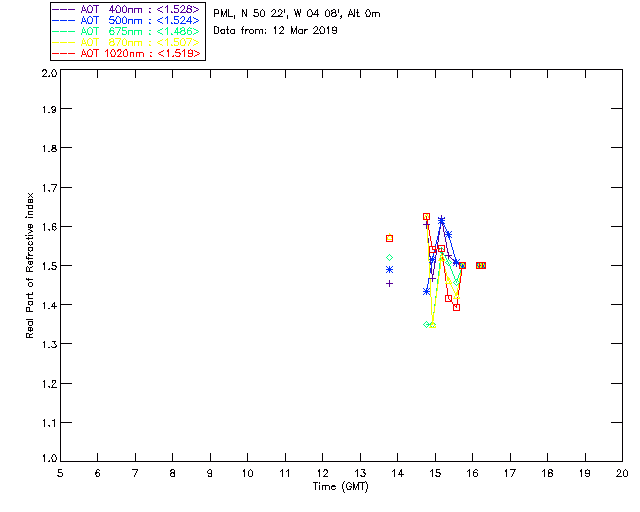Select the PML station location header text
640x512 pixels.
coord(297,13)
